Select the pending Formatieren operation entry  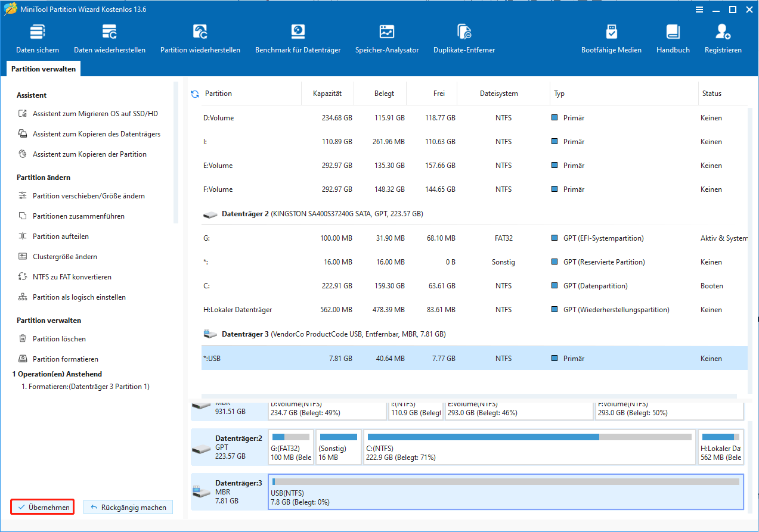[85, 387]
